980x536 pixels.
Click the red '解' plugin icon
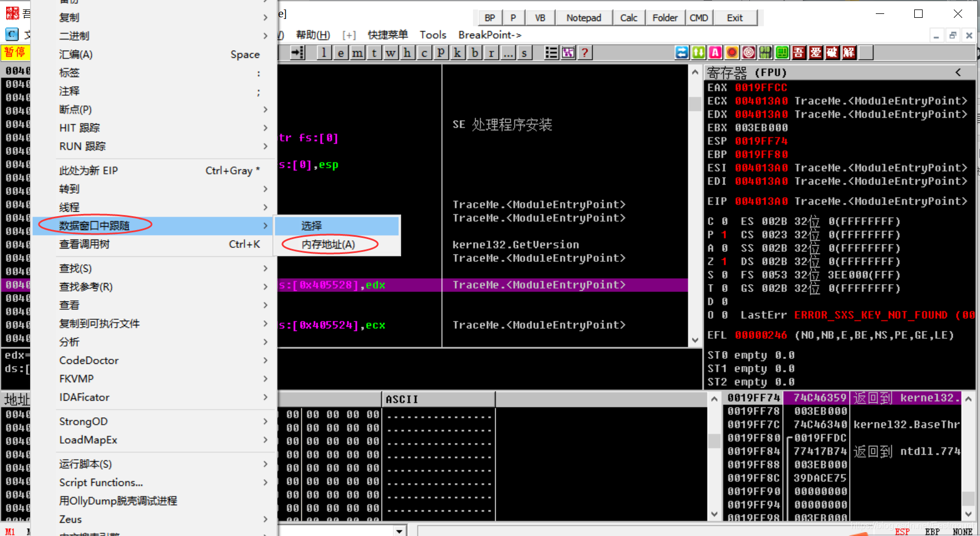[849, 53]
